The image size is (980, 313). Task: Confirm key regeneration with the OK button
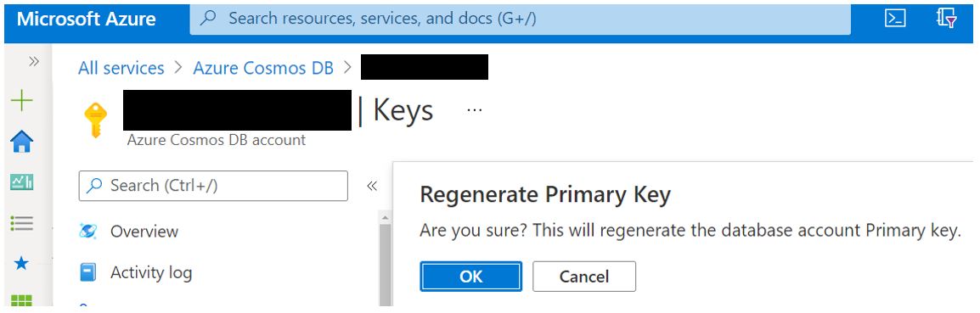(470, 277)
